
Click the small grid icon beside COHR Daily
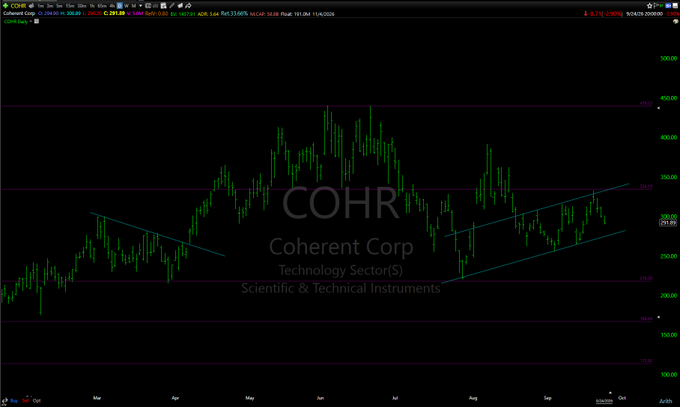click(36, 21)
